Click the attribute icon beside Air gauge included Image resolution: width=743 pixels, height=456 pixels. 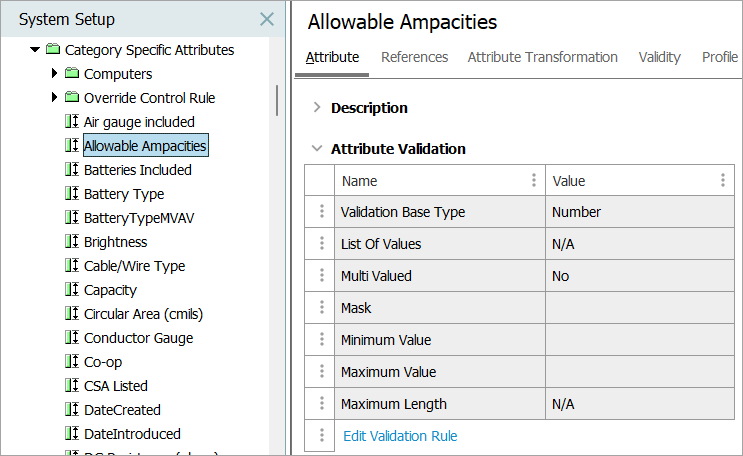point(71,122)
